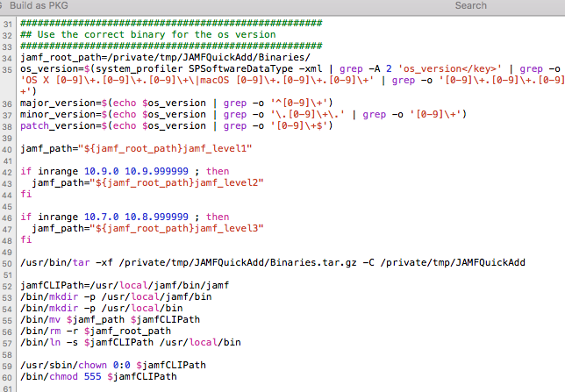Click 'patch_version' on line 38

tap(58, 125)
